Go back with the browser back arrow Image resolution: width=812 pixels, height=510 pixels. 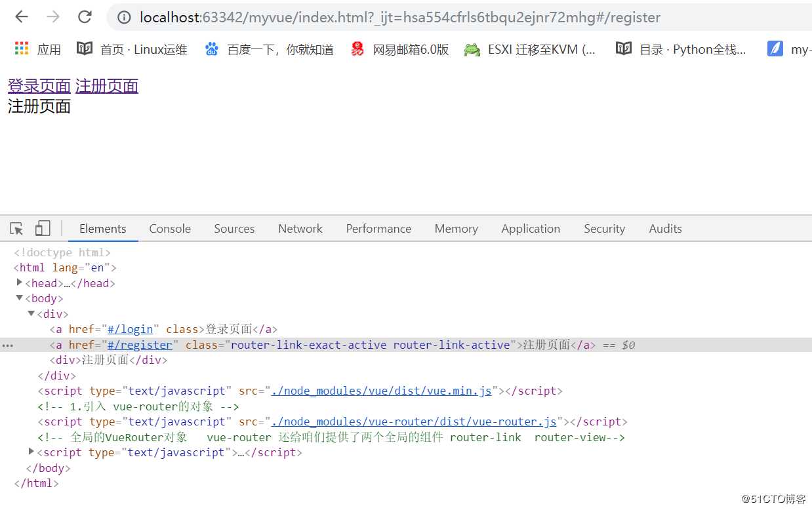point(22,17)
